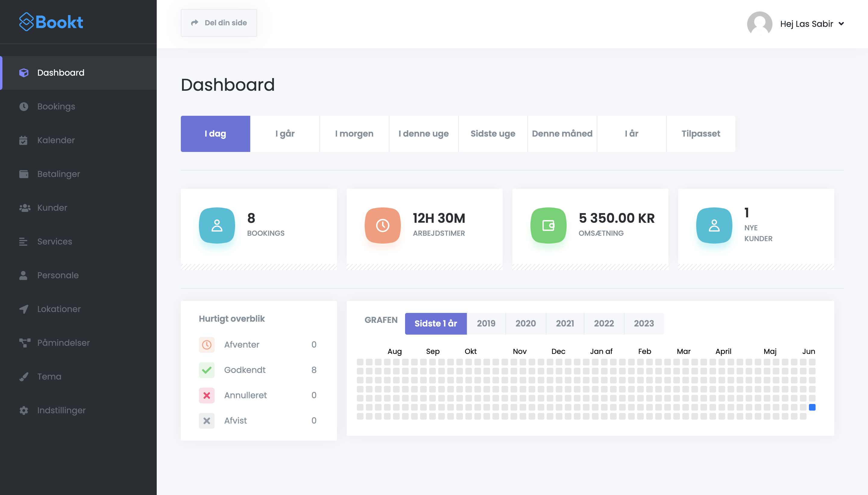868x495 pixels.
Task: Open Kalender from the sidebar calendar icon
Action: click(x=24, y=140)
